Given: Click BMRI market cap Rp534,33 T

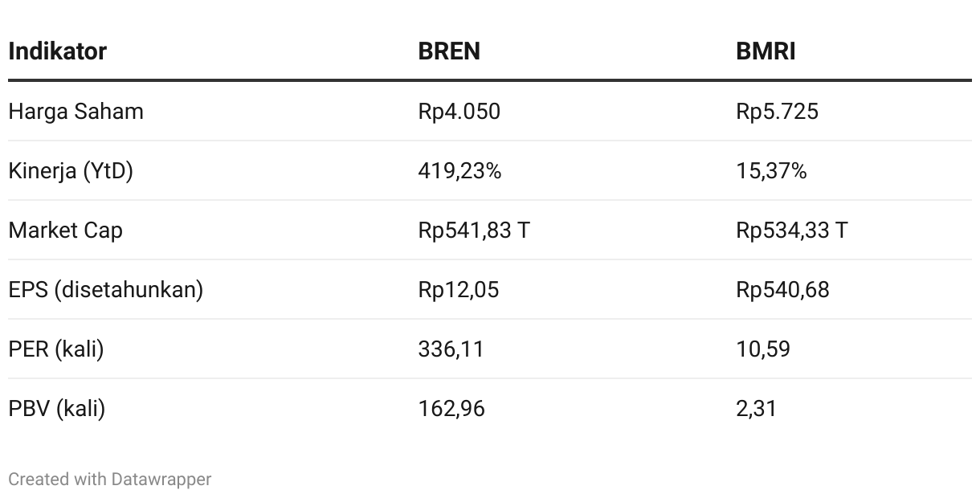Looking at the screenshot, I should coord(791,230).
